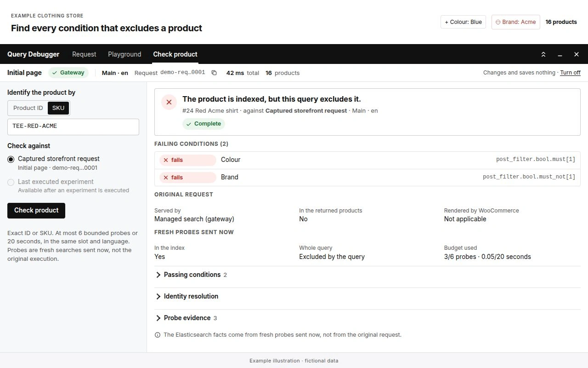Click post_filter.bool.must_not[1] path text
Screen dimensions: 588x368
point(529,177)
